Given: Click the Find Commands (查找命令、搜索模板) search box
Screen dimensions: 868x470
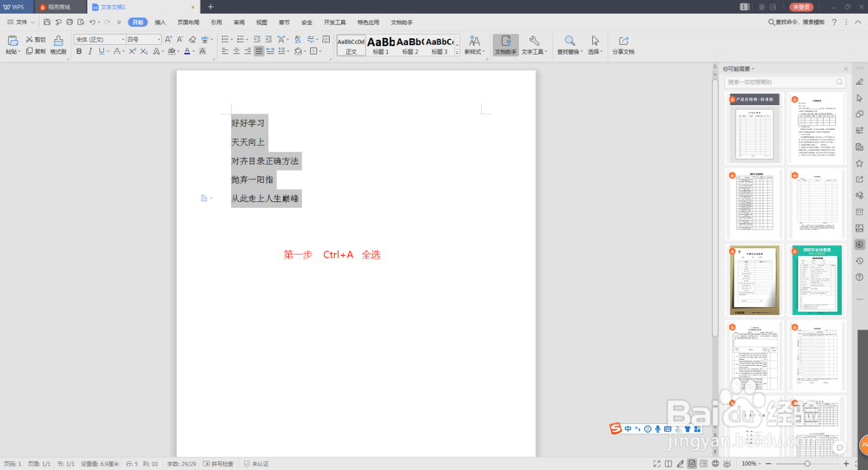Looking at the screenshot, I should coord(796,23).
